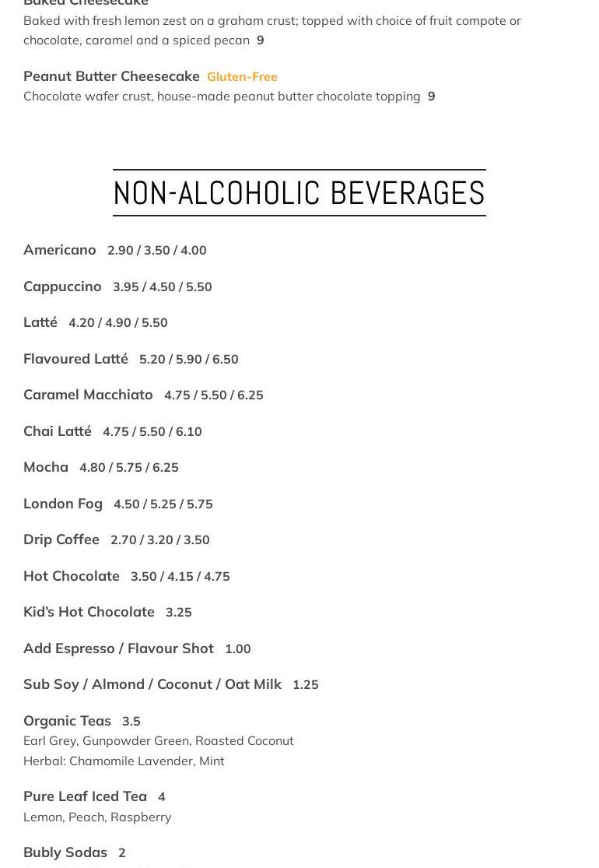Click the Chai Latté item
The height and width of the screenshot is (868, 599).
(x=58, y=431)
